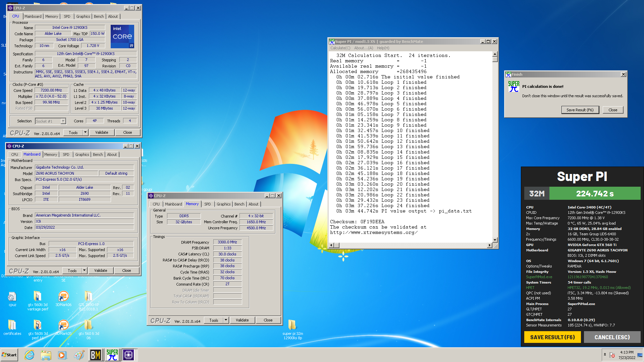Click Close in the Memory CPU-Z window
This screenshot has height=362, width=644.
(x=268, y=320)
